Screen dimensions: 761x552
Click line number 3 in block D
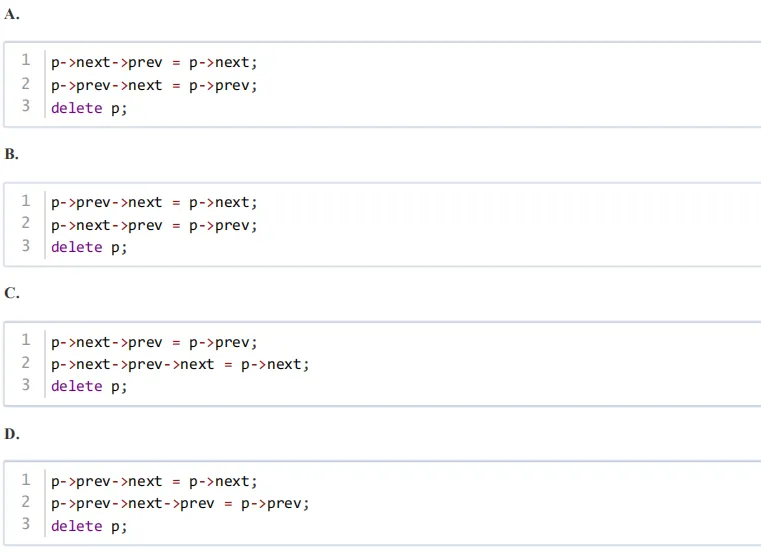click(26, 525)
